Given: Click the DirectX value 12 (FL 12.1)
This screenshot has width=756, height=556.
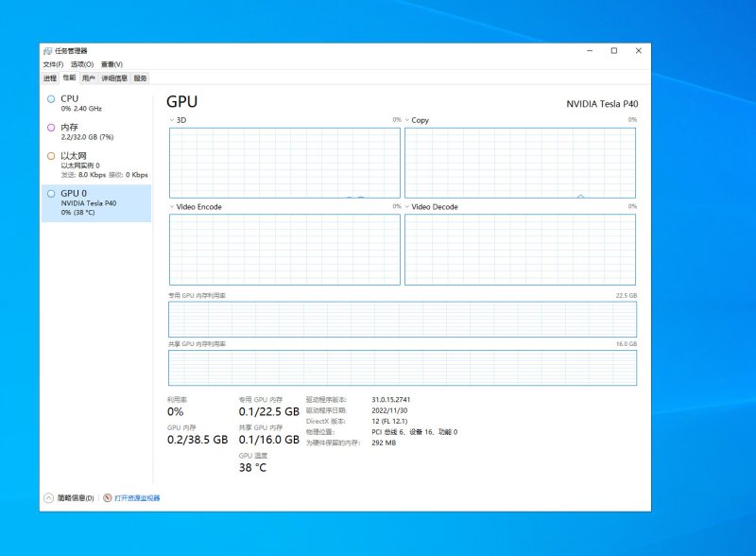Looking at the screenshot, I should point(389,422).
